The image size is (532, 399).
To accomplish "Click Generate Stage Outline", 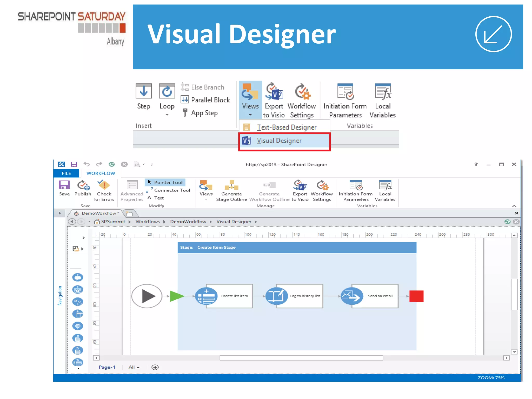I will [x=231, y=191].
